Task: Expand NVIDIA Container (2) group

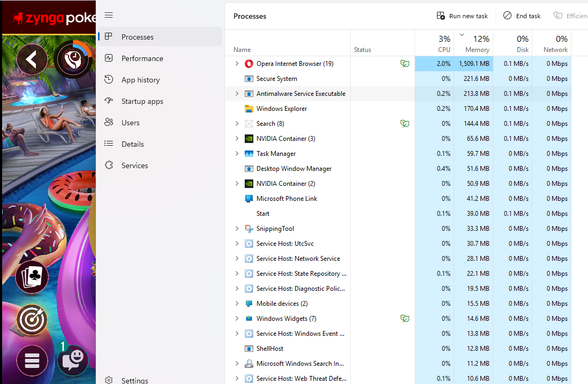Action: pos(237,183)
